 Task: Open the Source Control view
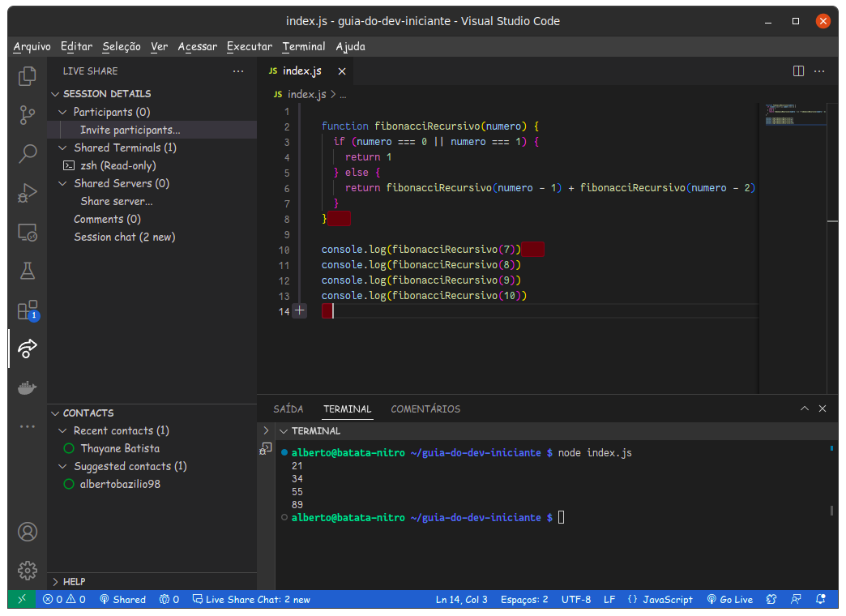[28, 114]
